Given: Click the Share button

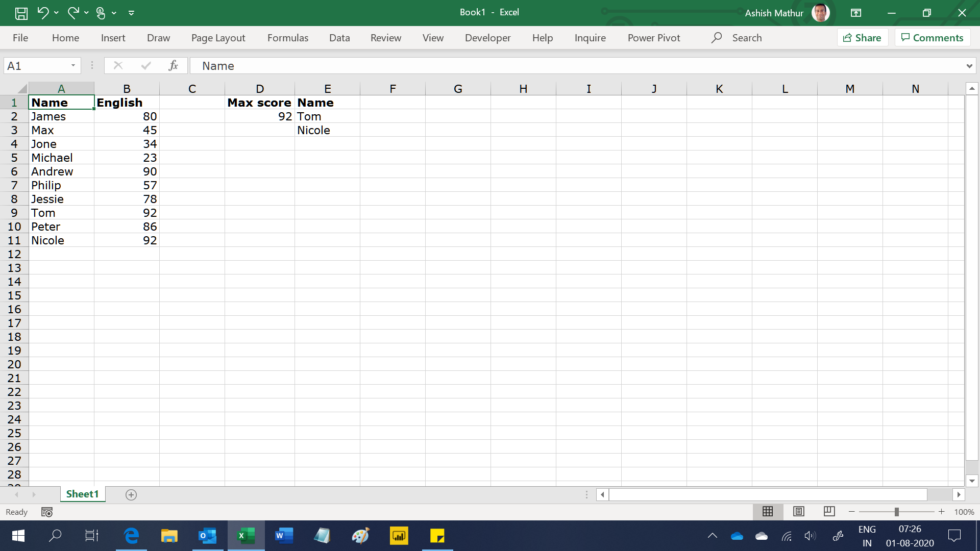Looking at the screenshot, I should [x=862, y=38].
